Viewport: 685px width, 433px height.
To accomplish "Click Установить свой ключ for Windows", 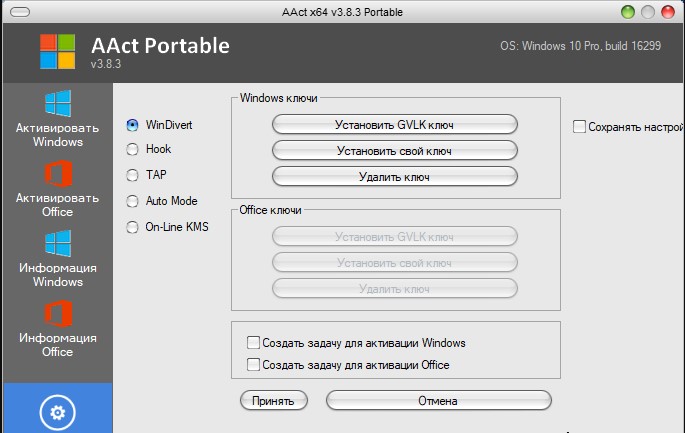I will [x=394, y=150].
